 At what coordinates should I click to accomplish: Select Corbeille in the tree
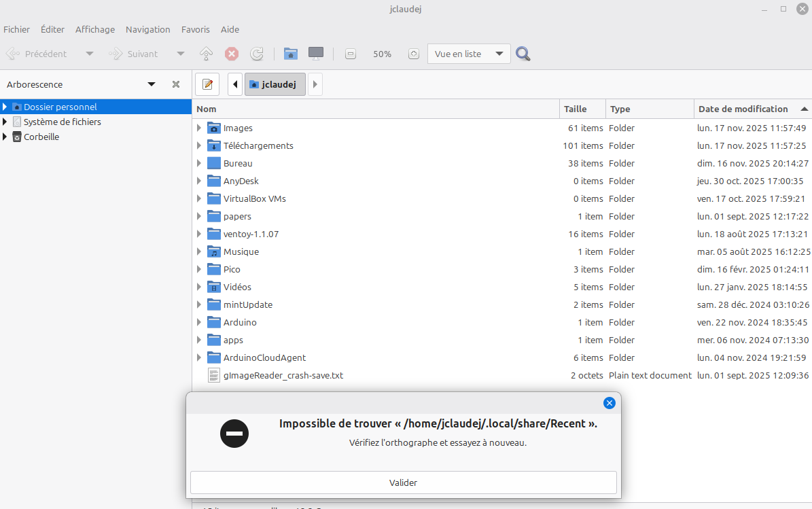click(41, 137)
